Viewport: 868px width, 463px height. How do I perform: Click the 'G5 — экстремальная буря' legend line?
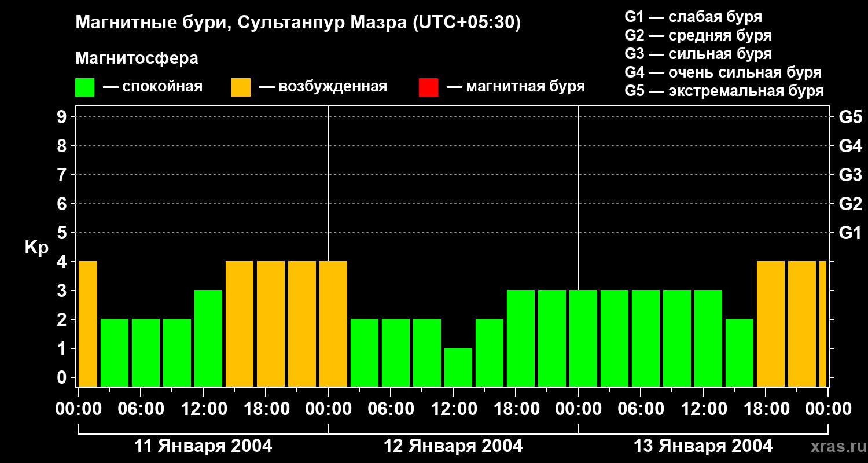(724, 91)
